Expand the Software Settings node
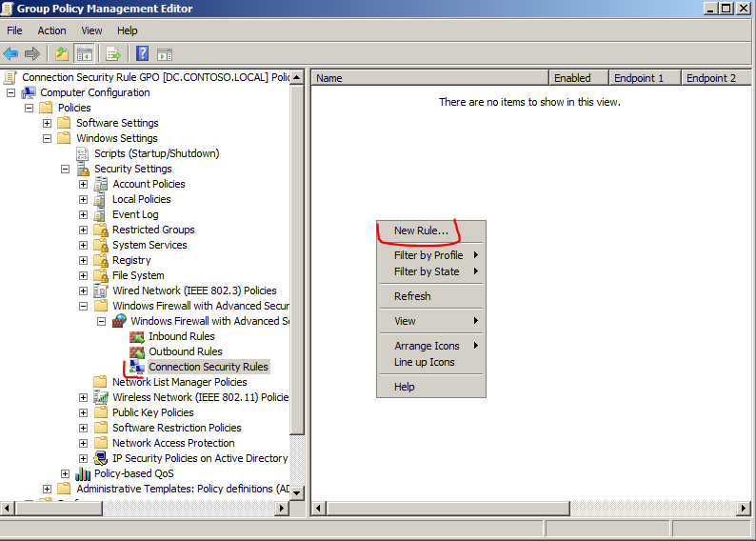 click(x=48, y=124)
